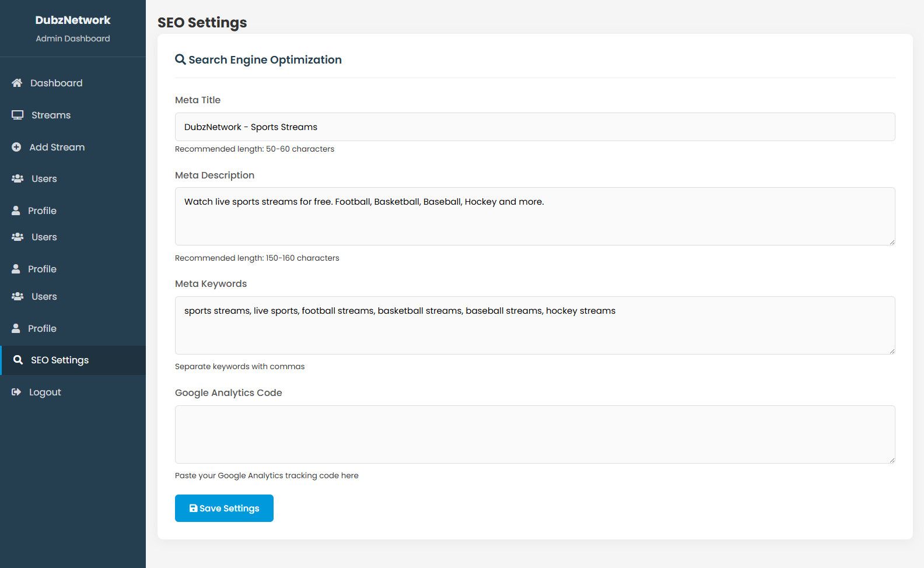Select the SEO Settings sidebar item
This screenshot has height=568, width=924.
(x=60, y=360)
